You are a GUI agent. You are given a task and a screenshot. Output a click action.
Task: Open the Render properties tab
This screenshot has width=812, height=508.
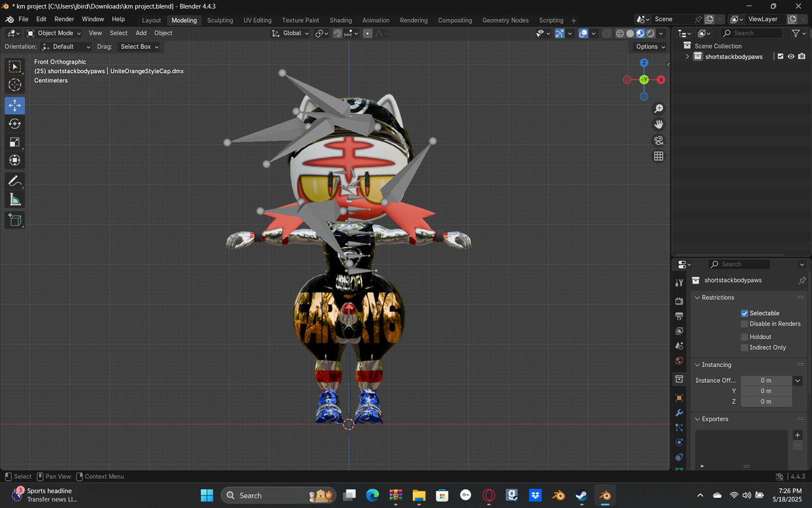pos(679,300)
